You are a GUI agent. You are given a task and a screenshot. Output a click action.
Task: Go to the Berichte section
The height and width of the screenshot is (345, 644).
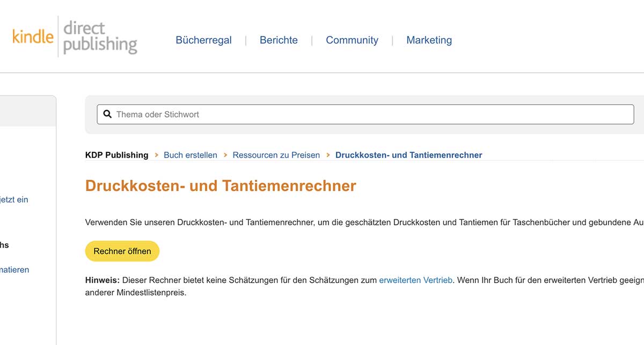click(279, 40)
